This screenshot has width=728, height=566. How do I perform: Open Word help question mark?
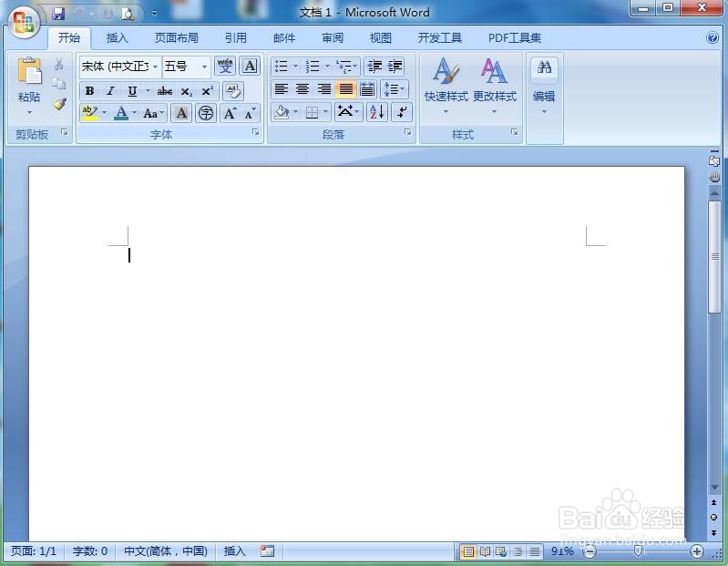point(713,37)
